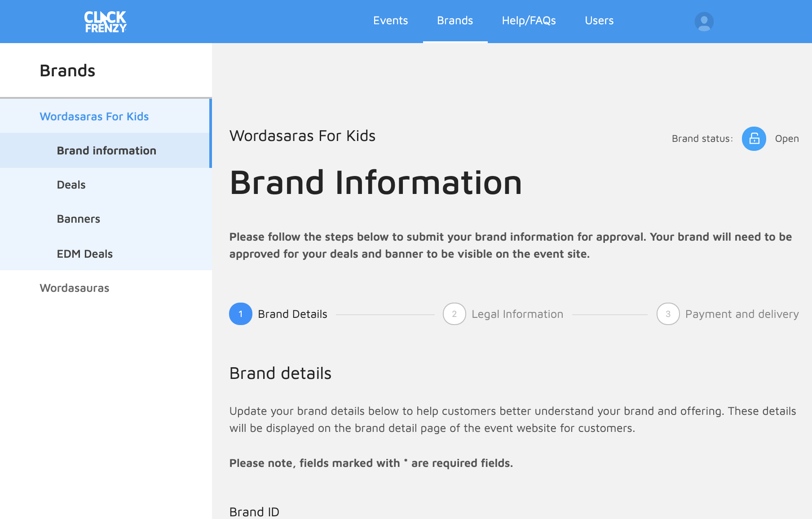Select step 2 circle for Legal Information
Screen dimensions: 812x519
click(x=455, y=314)
